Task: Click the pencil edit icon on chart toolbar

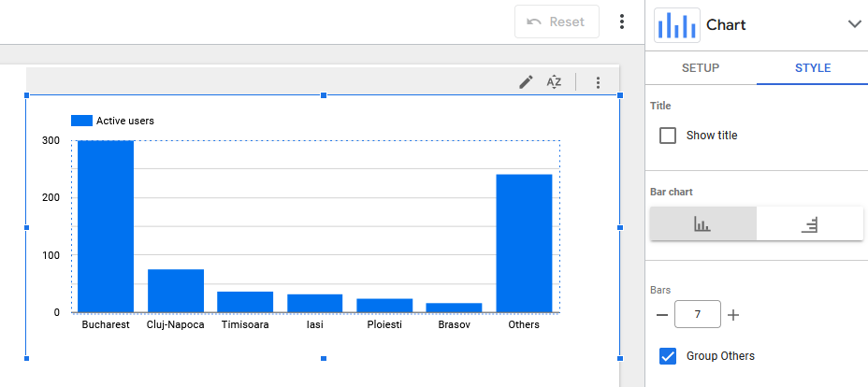Action: 526,82
